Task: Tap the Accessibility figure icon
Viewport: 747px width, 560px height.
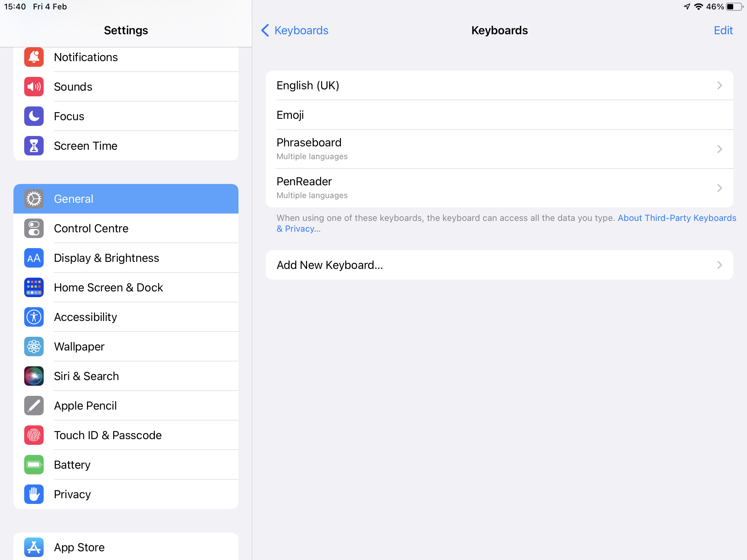Action: (34, 317)
